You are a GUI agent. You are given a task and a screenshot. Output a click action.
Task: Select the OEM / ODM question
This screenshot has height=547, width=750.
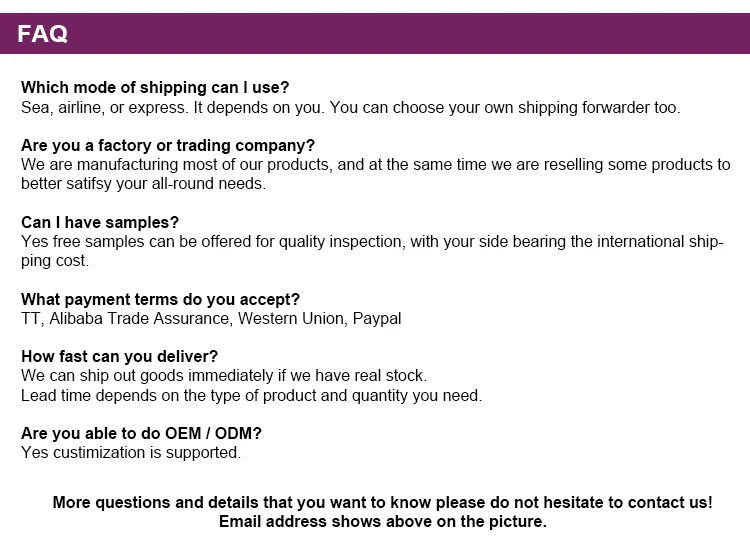point(141,433)
